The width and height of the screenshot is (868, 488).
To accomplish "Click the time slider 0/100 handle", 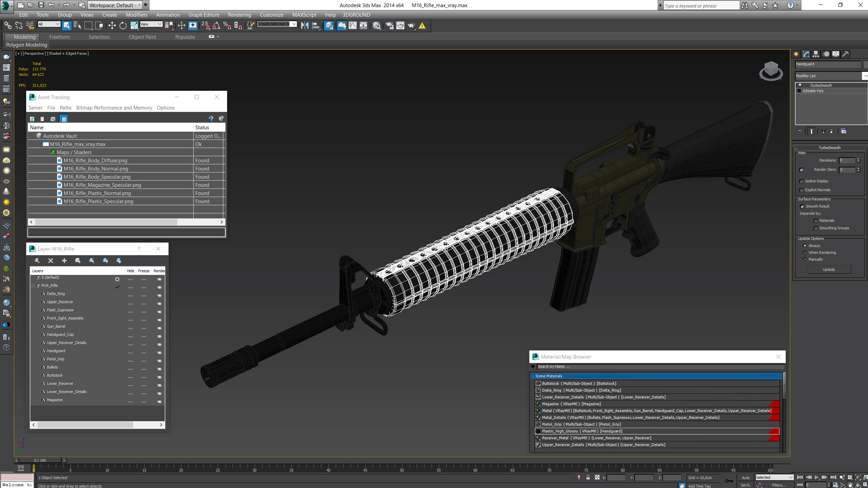I will tap(40, 460).
